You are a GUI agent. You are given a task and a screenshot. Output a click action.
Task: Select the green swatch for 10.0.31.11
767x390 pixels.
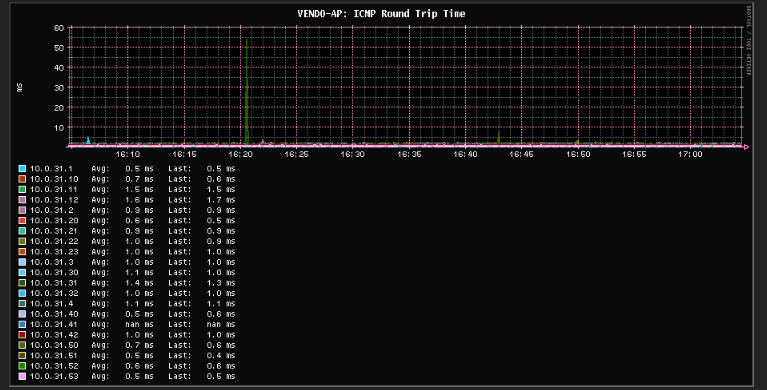[22, 189]
